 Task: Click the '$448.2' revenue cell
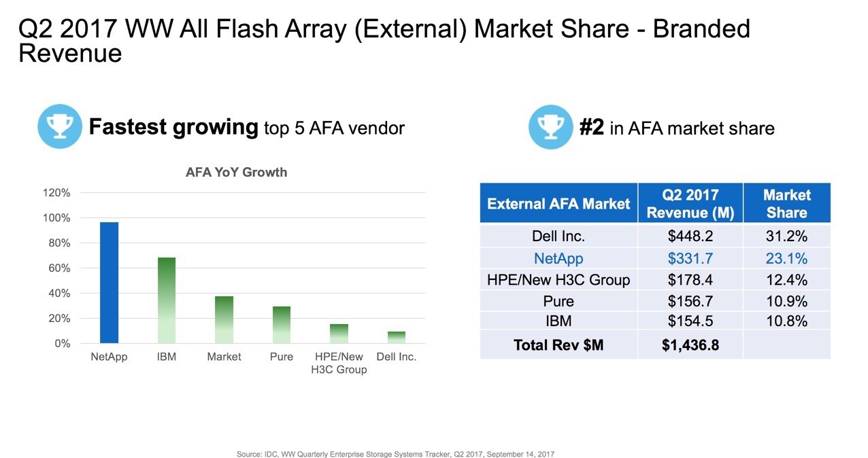pyautogui.click(x=690, y=236)
